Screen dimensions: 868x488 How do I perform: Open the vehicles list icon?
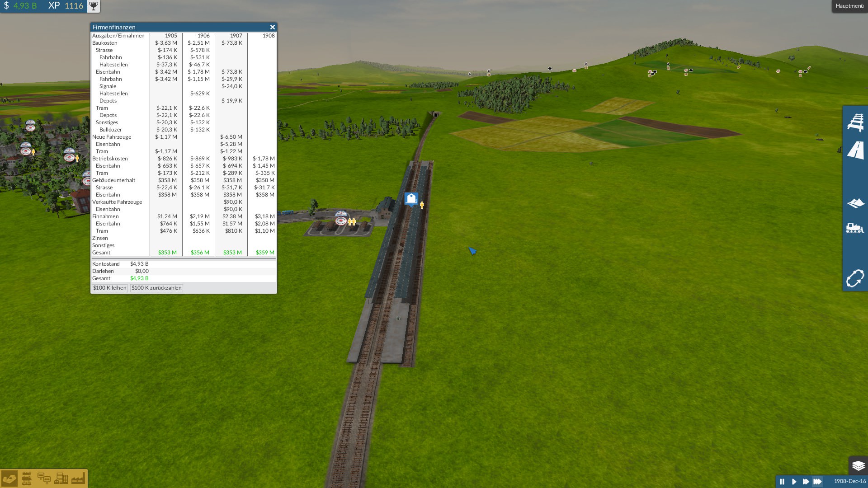[27, 478]
